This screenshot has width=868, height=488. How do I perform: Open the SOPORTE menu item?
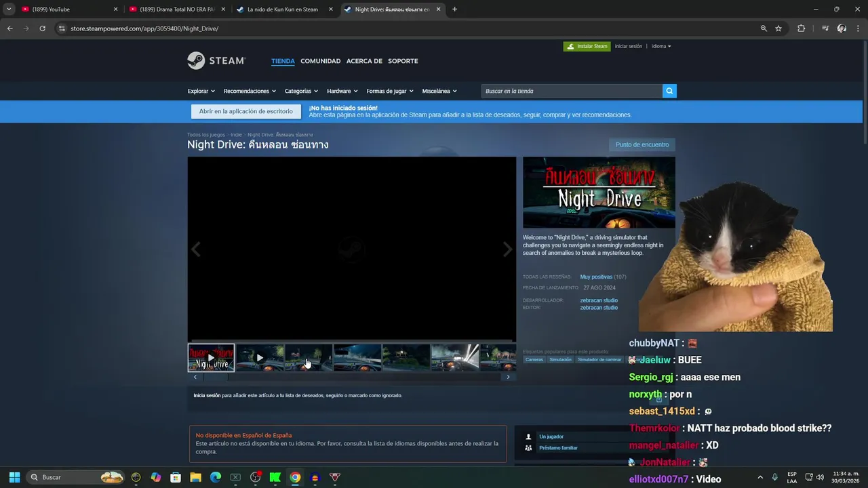click(x=403, y=61)
